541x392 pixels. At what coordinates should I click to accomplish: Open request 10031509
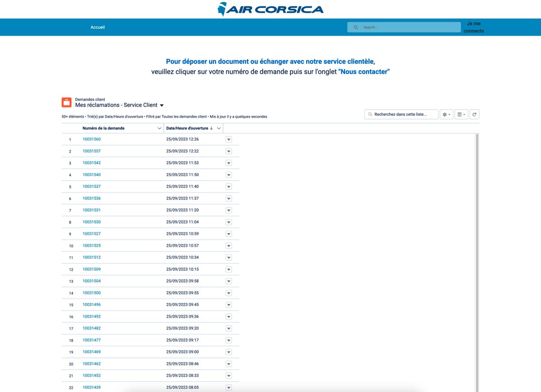coord(92,269)
